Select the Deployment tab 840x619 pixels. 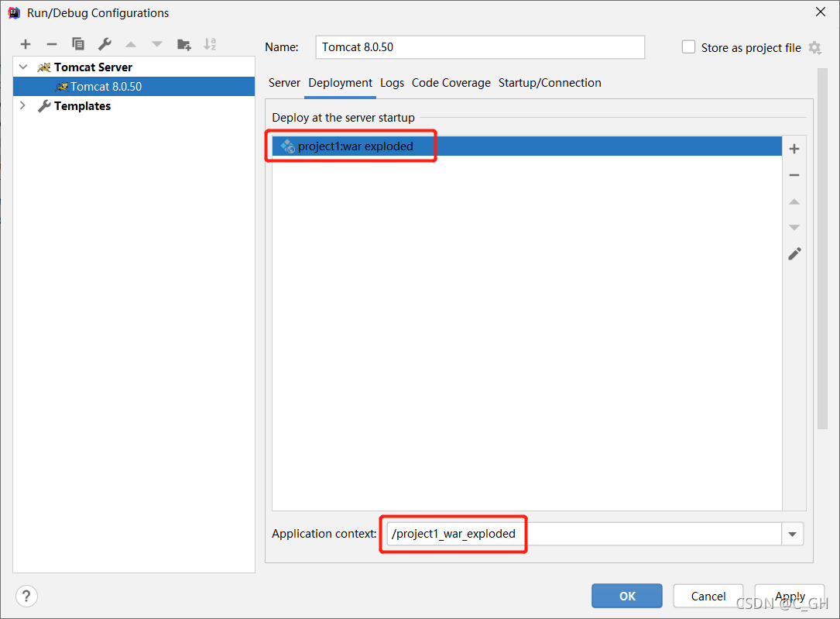point(340,83)
